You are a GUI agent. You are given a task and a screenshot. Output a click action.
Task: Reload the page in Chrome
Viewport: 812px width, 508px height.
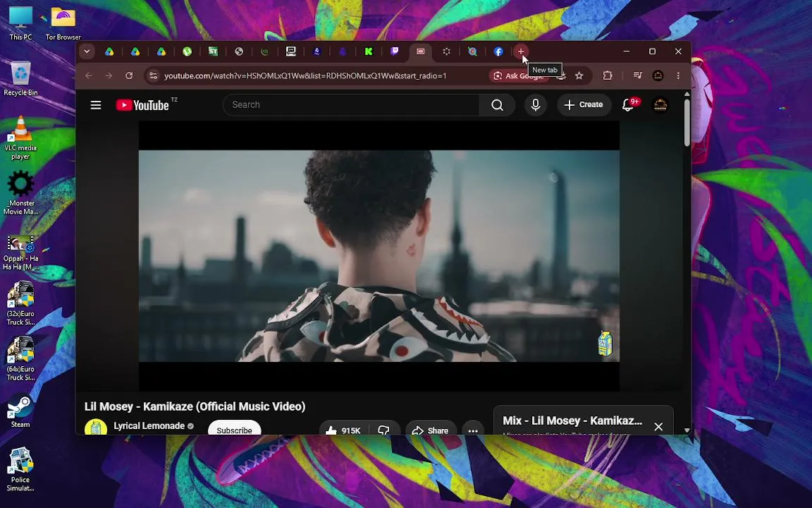coord(129,75)
